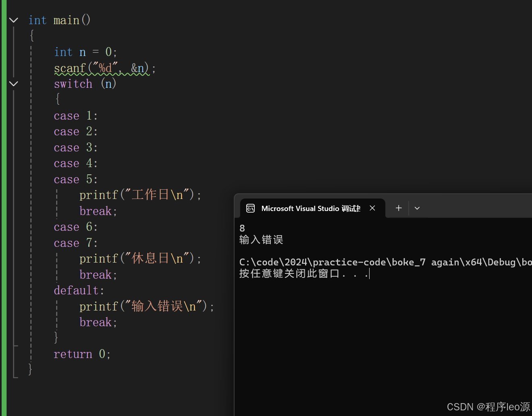Click the case 3: label
This screenshot has height=416, width=532.
coord(76,148)
